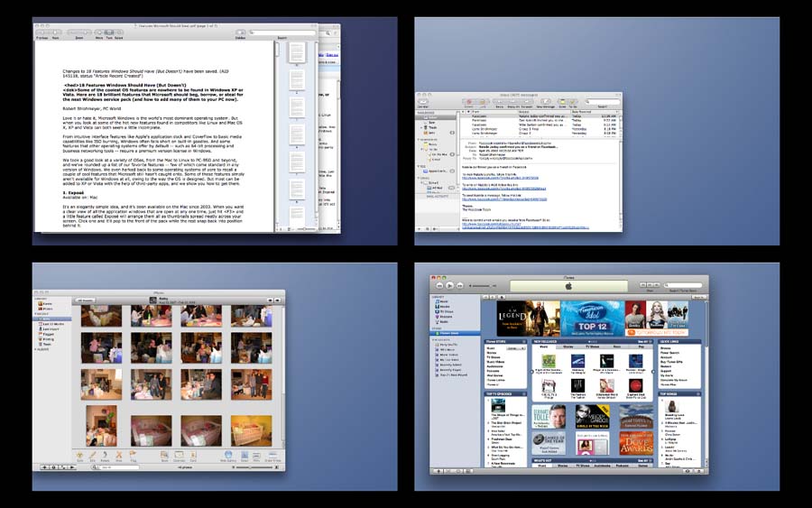This screenshot has width=812, height=508.
Task: Click the Flag icon in iPhoto toolbar
Action: 134,455
